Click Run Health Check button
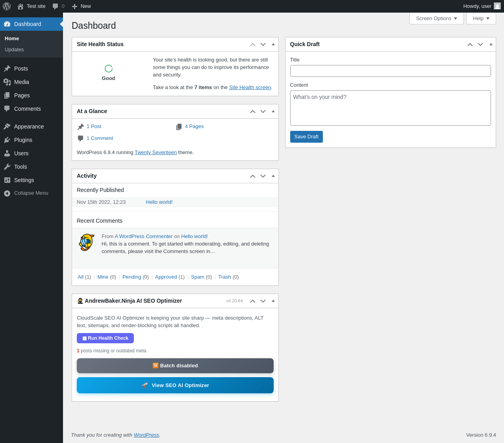 (x=105, y=338)
